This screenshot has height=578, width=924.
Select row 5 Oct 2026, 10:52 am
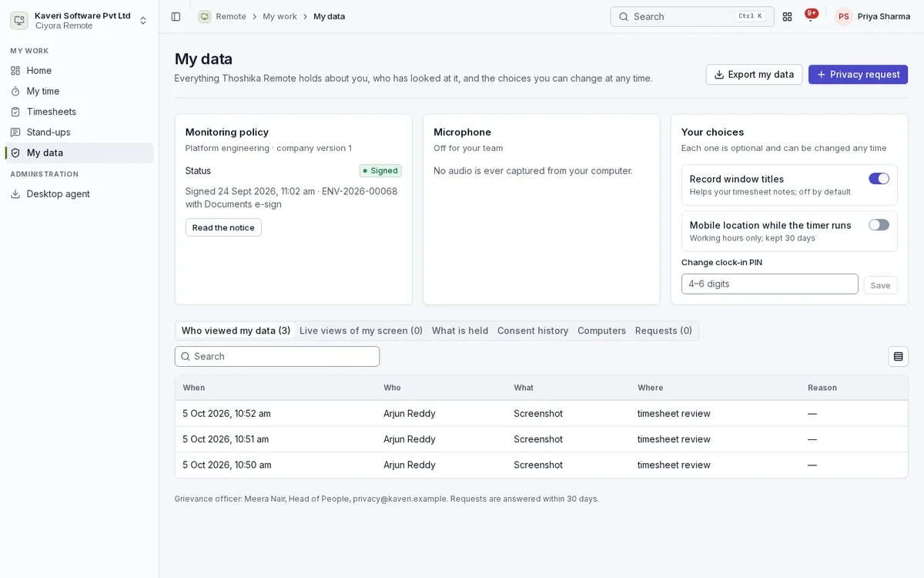pyautogui.click(x=541, y=413)
